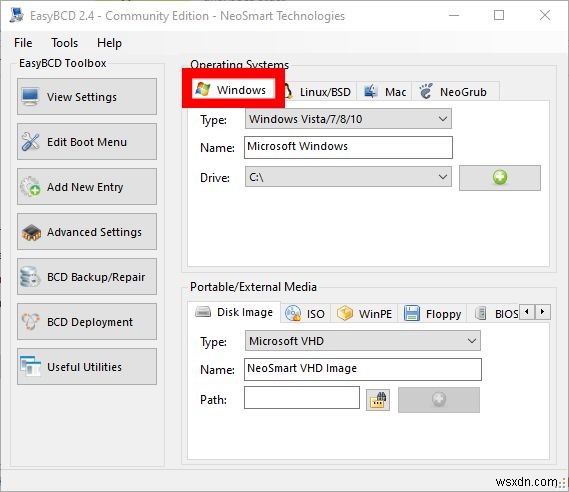
Task: Select the Floppy tab
Action: (432, 313)
